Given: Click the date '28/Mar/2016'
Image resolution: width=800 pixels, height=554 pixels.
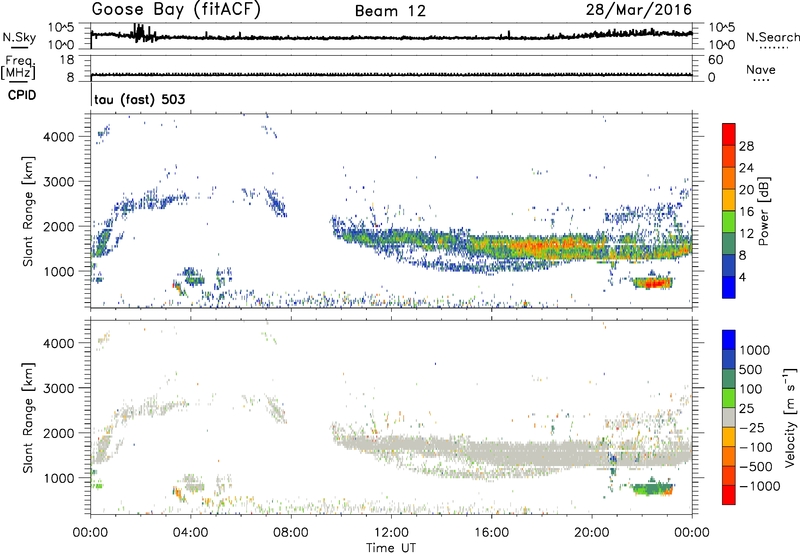Looking at the screenshot, I should pyautogui.click(x=638, y=9).
